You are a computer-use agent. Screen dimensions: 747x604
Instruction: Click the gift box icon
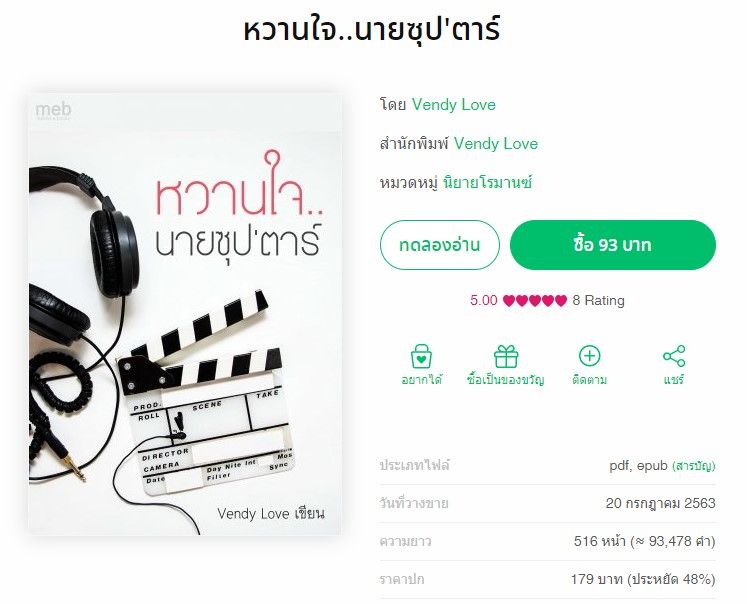506,356
